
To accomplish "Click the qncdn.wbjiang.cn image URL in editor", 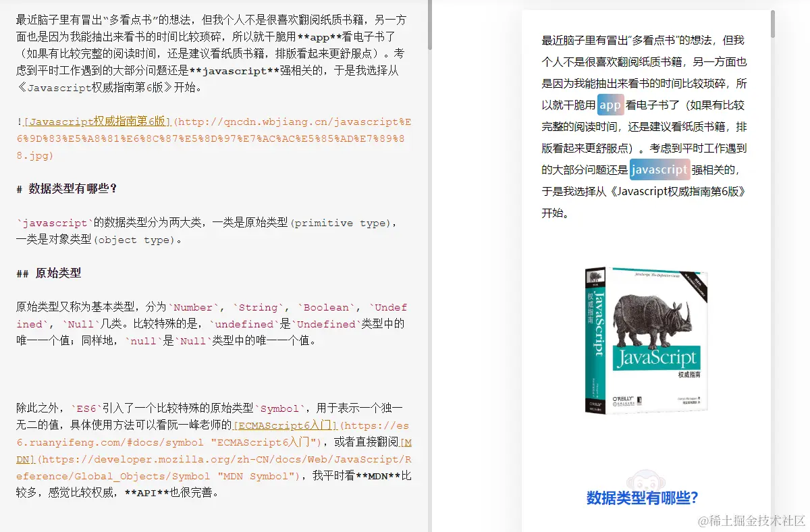I will 214,138.
